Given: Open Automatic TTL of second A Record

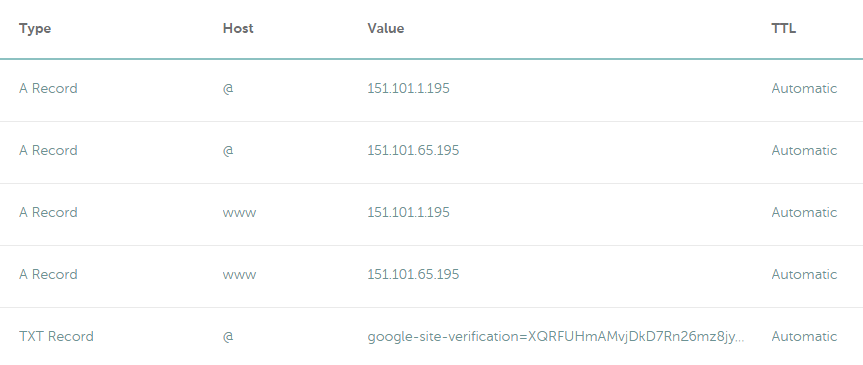Looking at the screenshot, I should (x=804, y=150).
